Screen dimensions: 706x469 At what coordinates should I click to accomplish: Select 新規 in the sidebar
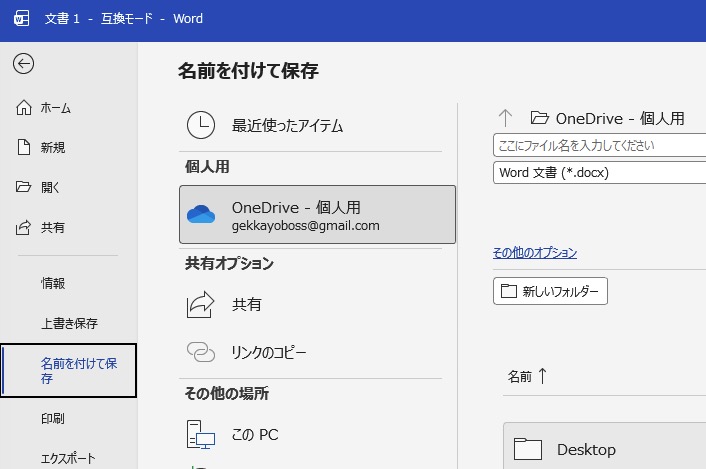[53, 147]
